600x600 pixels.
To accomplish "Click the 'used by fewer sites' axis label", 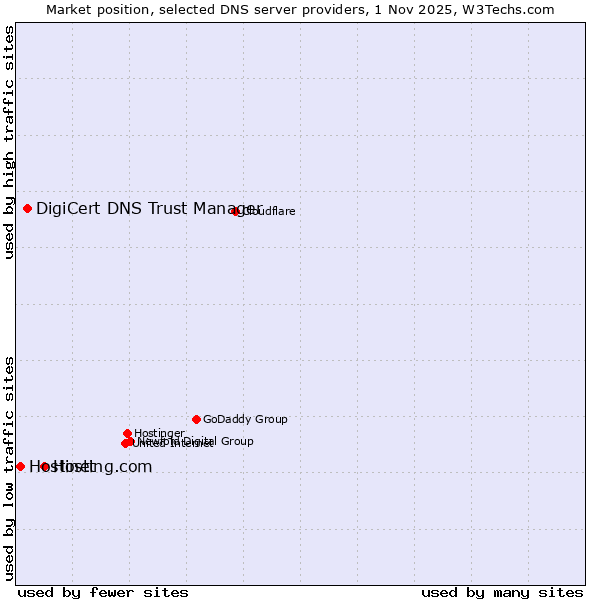I will click(103, 592).
